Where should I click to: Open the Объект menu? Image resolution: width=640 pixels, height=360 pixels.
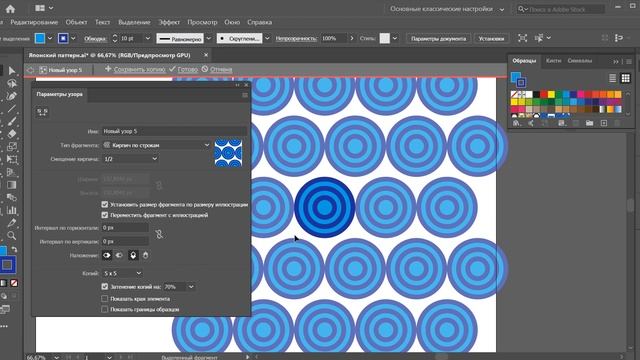pyautogui.click(x=76, y=22)
